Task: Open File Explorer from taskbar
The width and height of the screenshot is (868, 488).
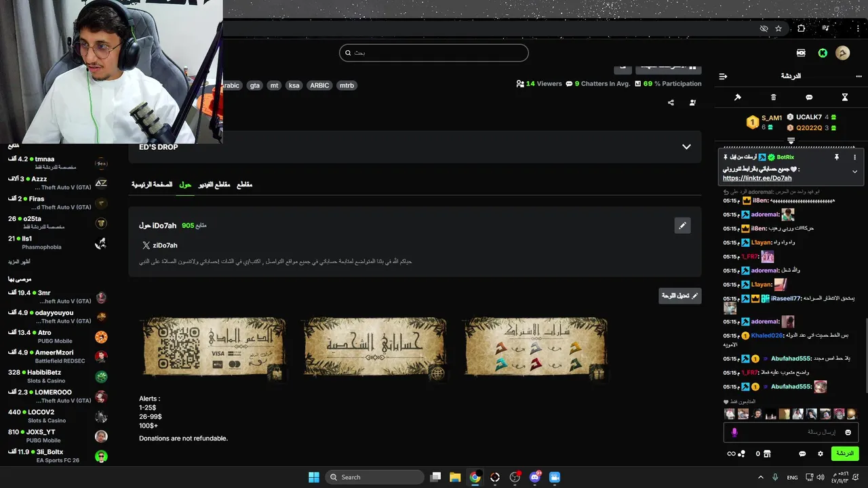Action: coord(455,477)
